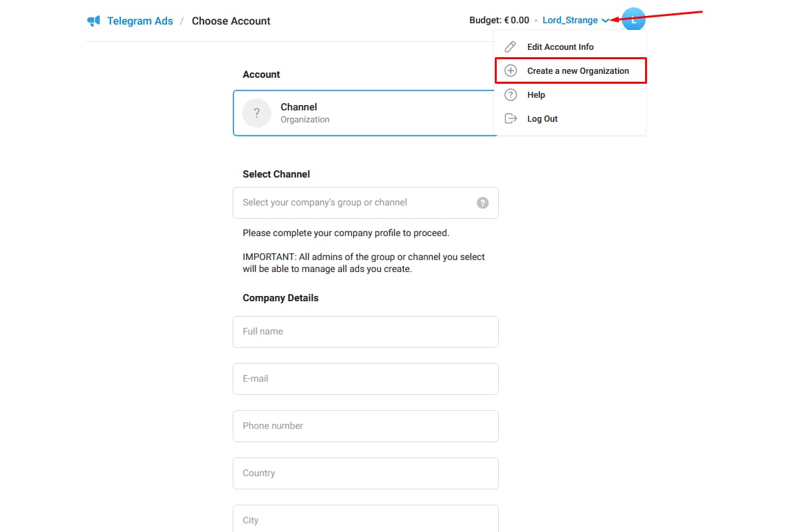Open the Lord_Strange account name menu
This screenshot has width=798, height=532.
[570, 21]
